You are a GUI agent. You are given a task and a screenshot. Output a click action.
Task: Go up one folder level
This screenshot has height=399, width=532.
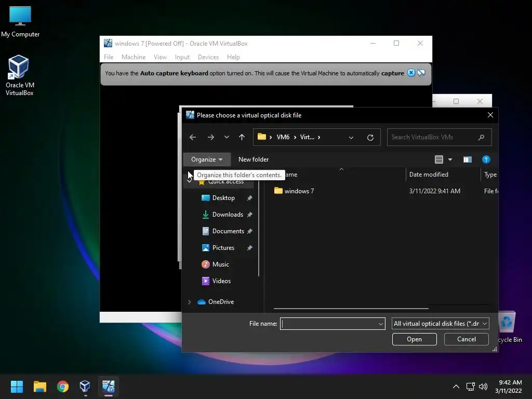(x=242, y=137)
